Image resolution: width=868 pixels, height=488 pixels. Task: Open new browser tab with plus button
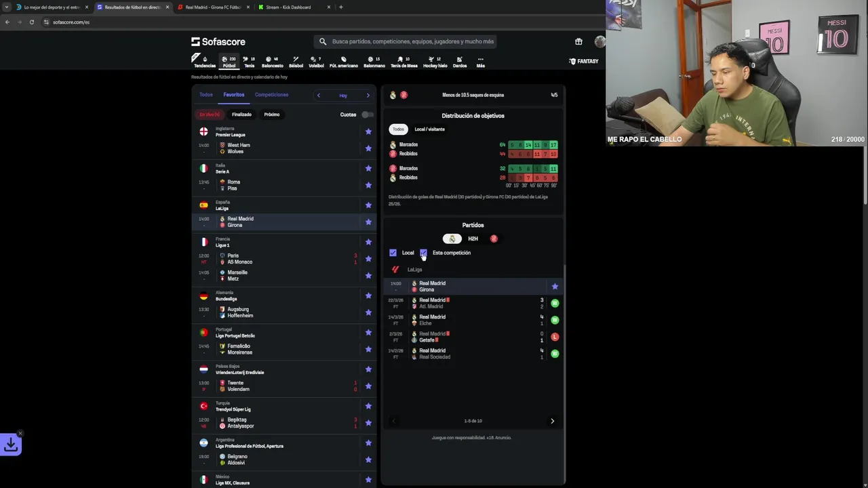pyautogui.click(x=340, y=7)
